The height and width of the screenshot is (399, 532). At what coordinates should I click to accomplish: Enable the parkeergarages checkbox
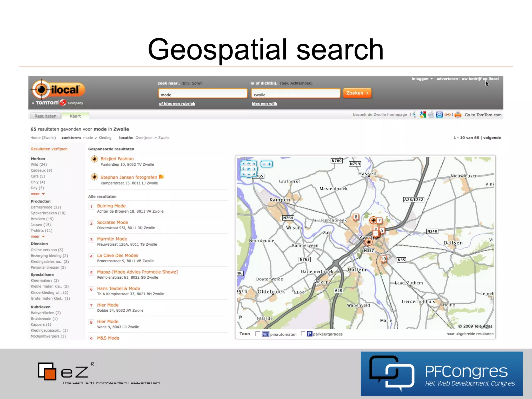(303, 333)
